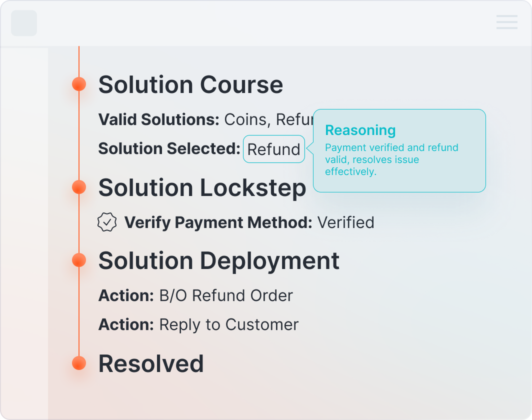Collapse the Solution Lockstep section
The width and height of the screenshot is (532, 420).
[202, 188]
